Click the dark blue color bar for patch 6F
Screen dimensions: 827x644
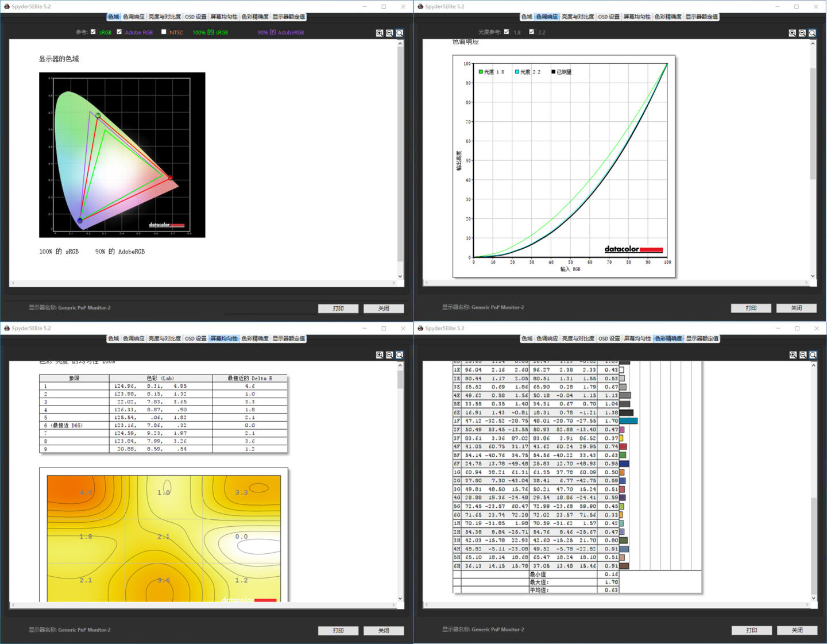click(624, 464)
